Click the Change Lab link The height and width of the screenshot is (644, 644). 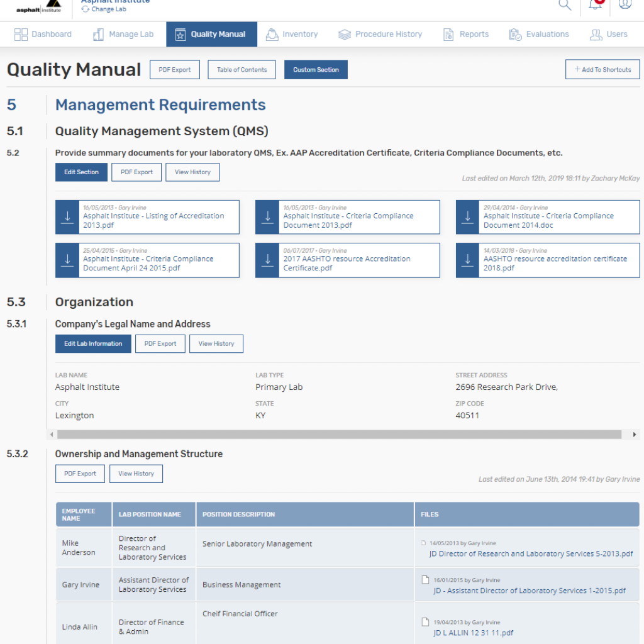109,9
